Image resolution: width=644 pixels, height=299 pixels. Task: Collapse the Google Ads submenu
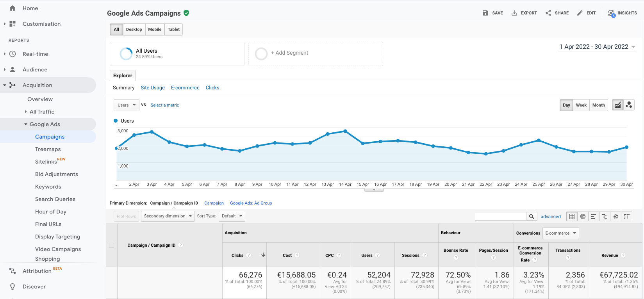[x=26, y=124]
